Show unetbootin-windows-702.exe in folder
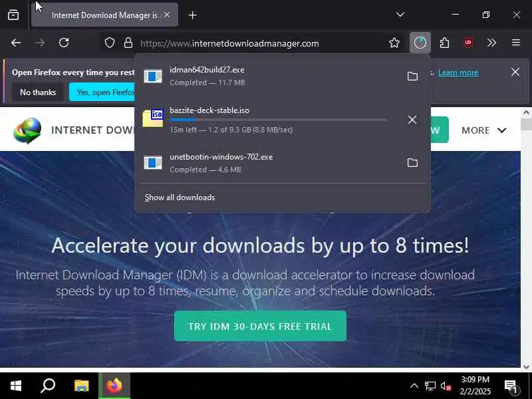This screenshot has height=399, width=532. pos(412,163)
